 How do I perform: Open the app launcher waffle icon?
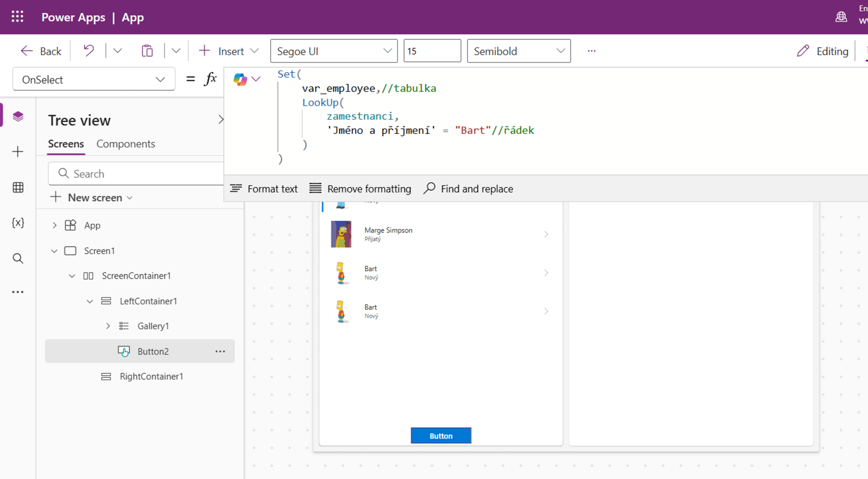click(x=17, y=16)
